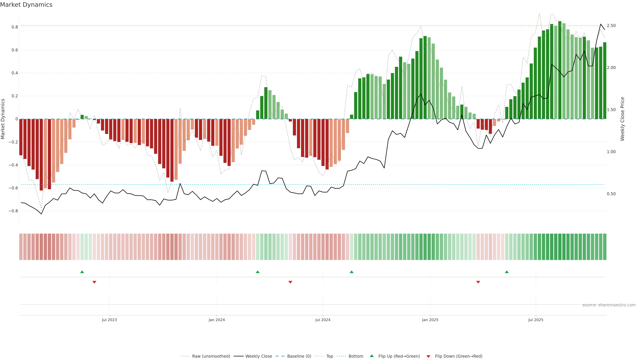Click the Flip Up triangle marker in spring 2024

point(258,272)
